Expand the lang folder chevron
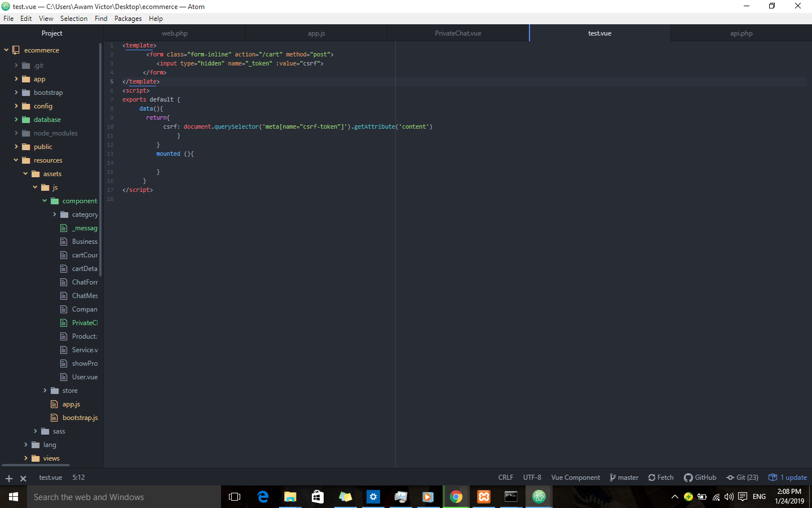This screenshot has height=508, width=812. click(x=25, y=445)
